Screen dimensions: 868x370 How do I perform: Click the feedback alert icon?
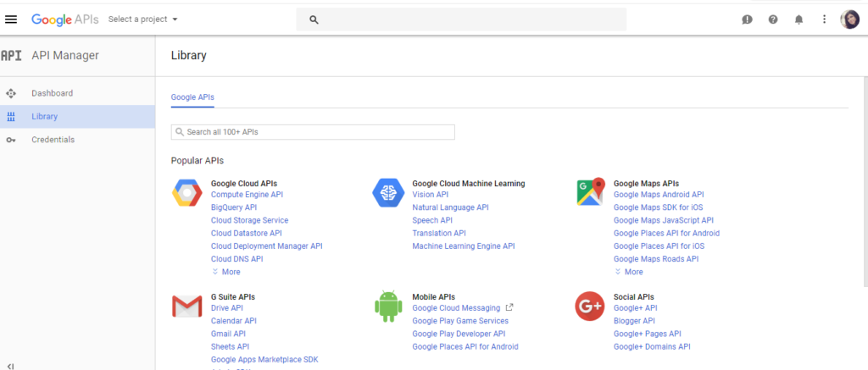pos(748,19)
